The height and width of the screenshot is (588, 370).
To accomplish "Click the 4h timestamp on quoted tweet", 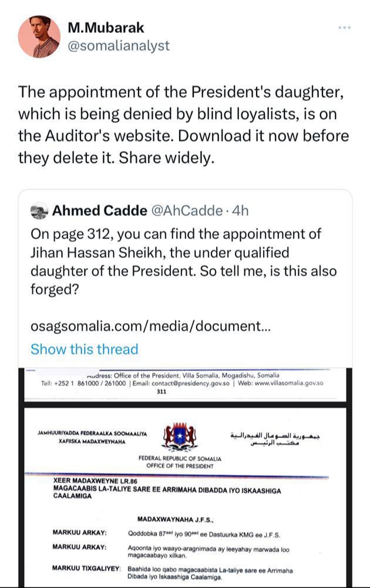I will click(x=240, y=211).
